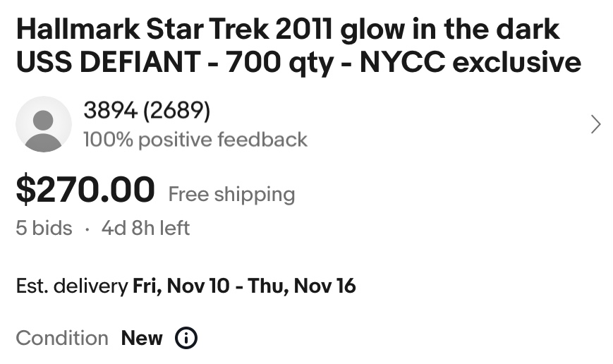Click "USS DEFIANT" in the listing title
This screenshot has height=364, width=613.
click(x=108, y=63)
